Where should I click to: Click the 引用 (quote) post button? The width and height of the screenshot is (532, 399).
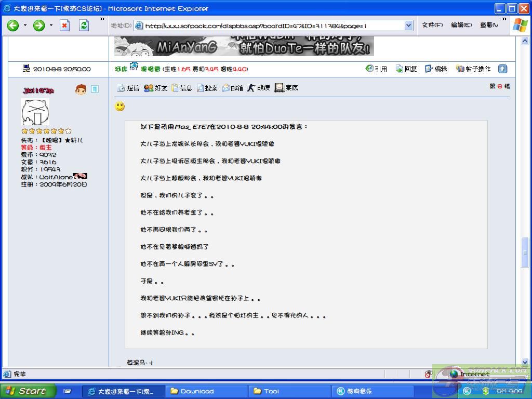(377, 69)
